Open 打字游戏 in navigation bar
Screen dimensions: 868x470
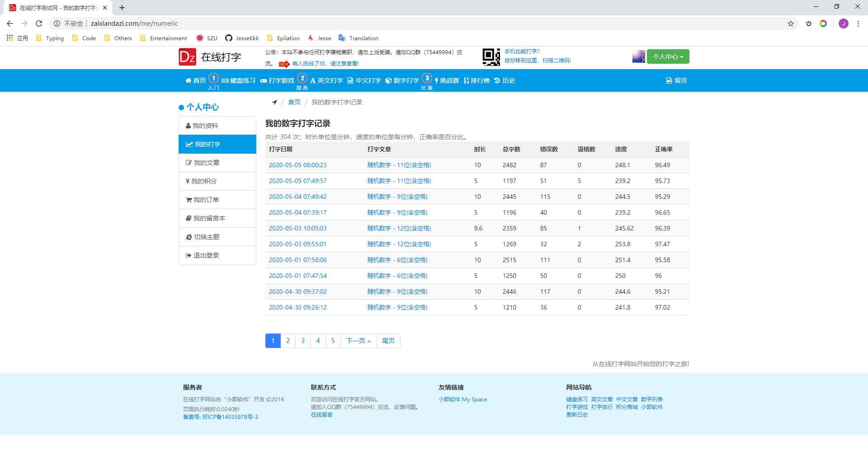click(277, 80)
